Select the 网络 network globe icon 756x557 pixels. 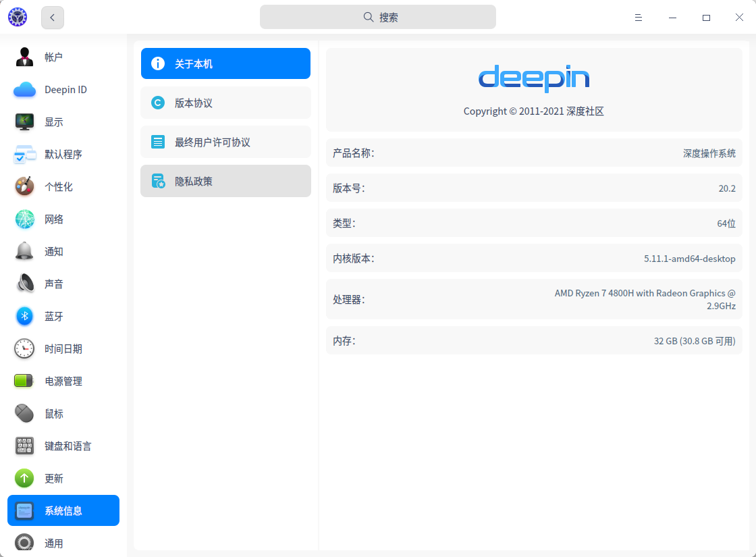[25, 219]
